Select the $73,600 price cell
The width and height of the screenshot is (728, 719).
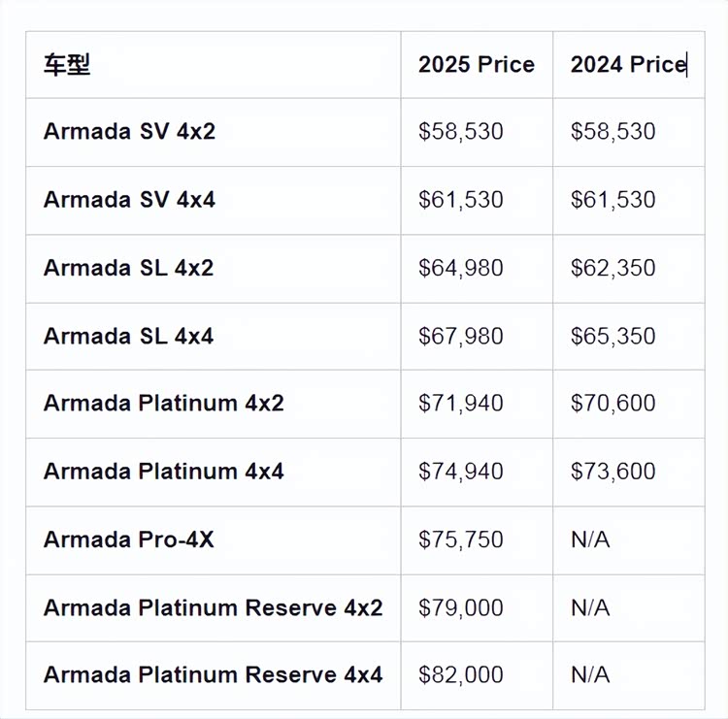[x=612, y=472]
